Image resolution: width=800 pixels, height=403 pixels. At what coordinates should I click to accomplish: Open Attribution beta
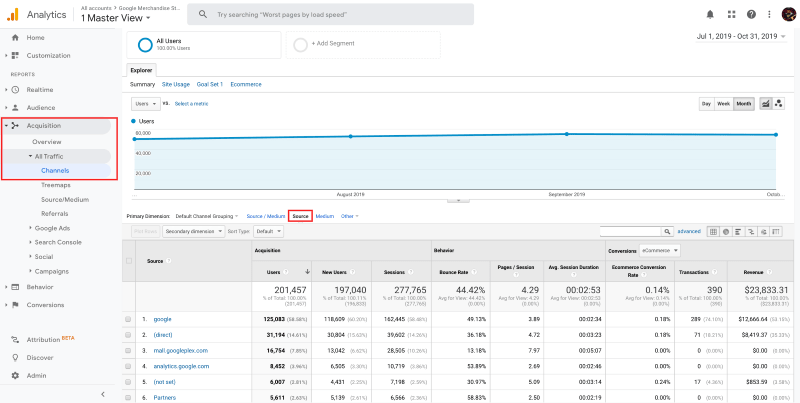click(x=43, y=339)
